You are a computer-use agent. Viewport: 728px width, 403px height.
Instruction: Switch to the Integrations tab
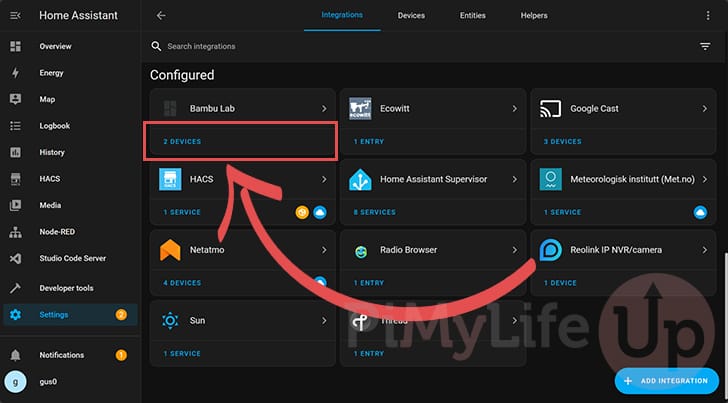tap(342, 15)
